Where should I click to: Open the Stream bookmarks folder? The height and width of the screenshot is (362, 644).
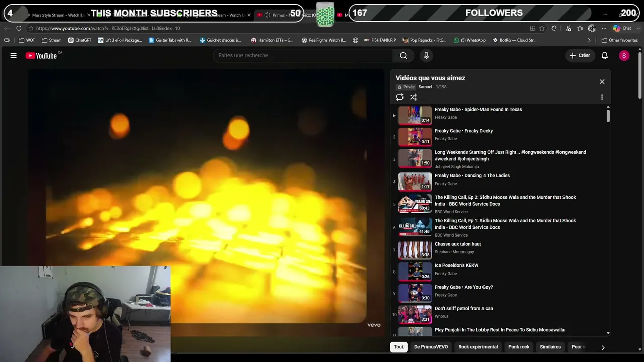click(x=51, y=40)
